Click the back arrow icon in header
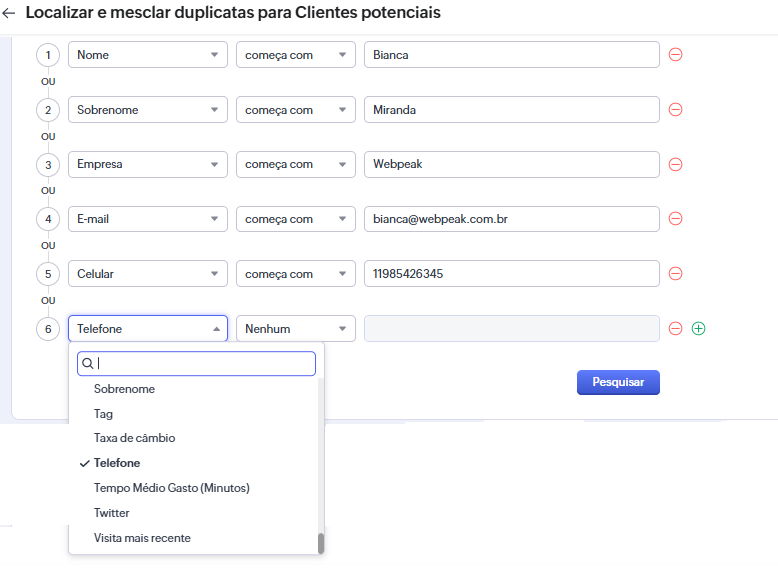Screen dimensions: 778x575 click(x=10, y=14)
